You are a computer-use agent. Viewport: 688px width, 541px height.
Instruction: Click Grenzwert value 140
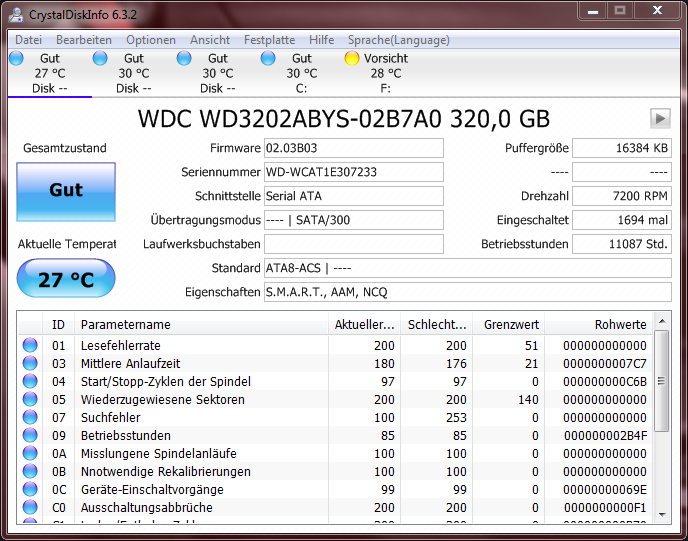528,400
